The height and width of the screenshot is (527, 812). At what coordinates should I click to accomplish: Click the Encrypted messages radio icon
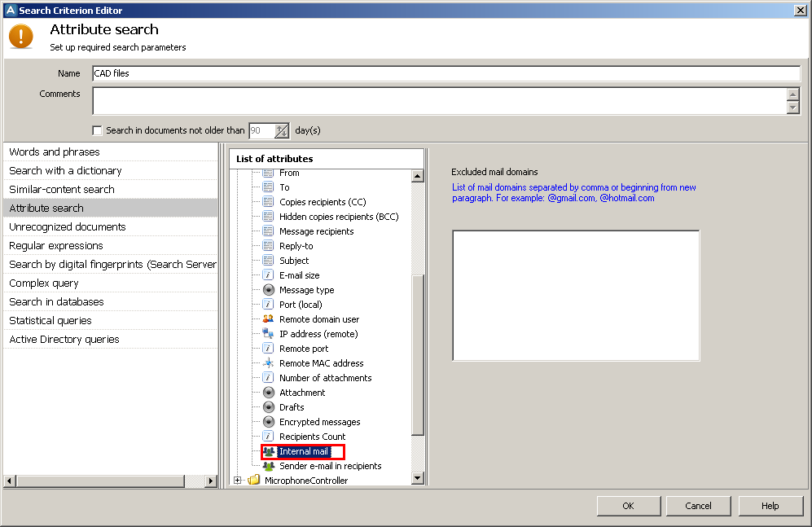[268, 422]
